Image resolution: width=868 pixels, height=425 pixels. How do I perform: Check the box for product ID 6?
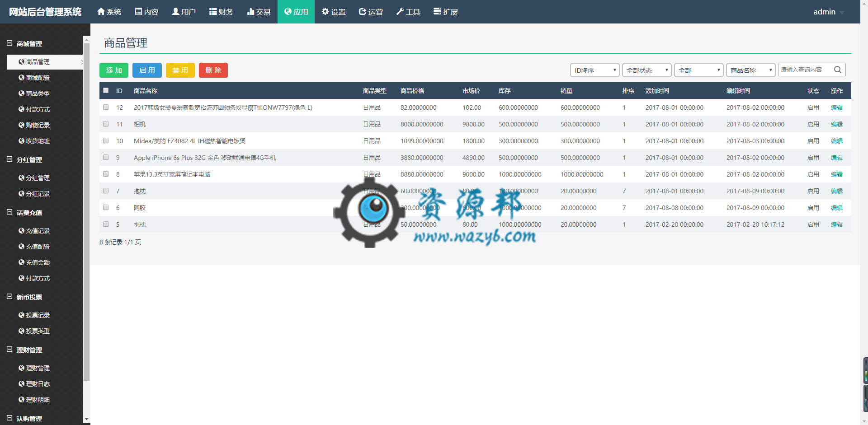(x=106, y=207)
